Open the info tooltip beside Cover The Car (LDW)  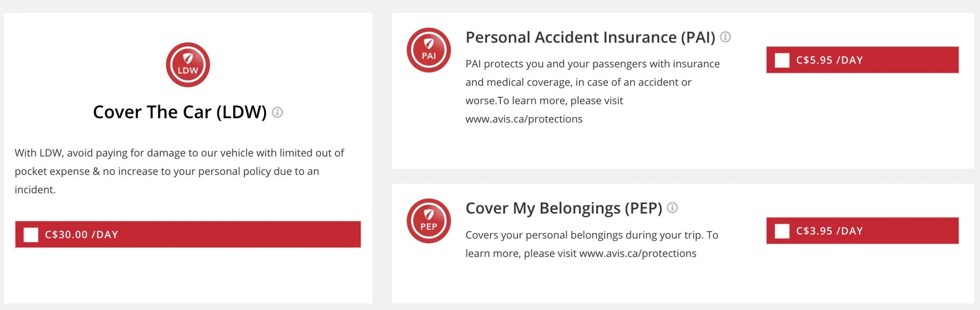click(277, 112)
